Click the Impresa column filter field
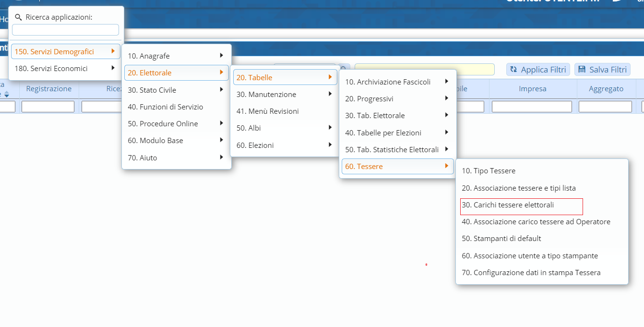This screenshot has width=644, height=327. pos(532,107)
